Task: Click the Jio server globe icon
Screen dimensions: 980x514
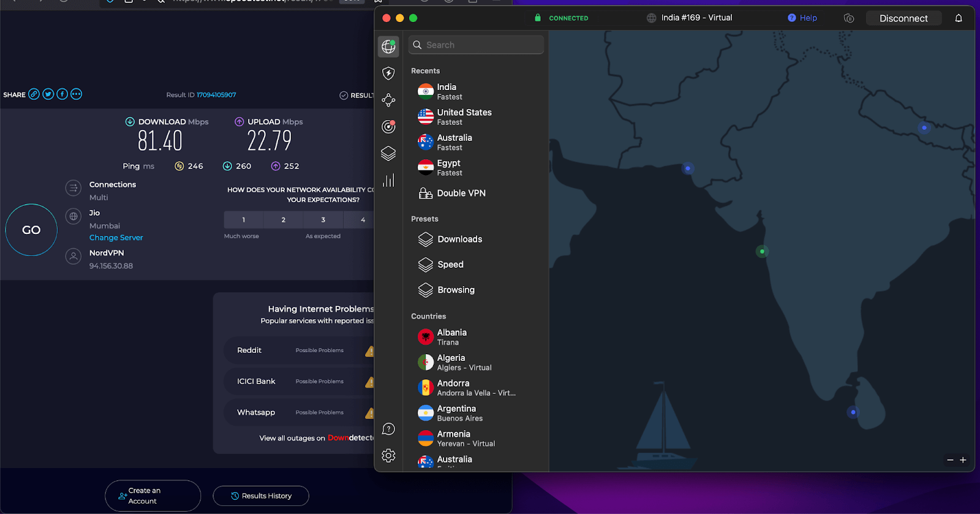Action: click(x=73, y=216)
